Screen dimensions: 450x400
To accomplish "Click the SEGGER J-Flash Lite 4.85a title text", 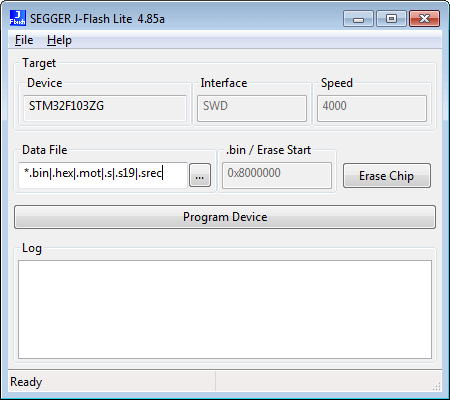I will point(97,19).
